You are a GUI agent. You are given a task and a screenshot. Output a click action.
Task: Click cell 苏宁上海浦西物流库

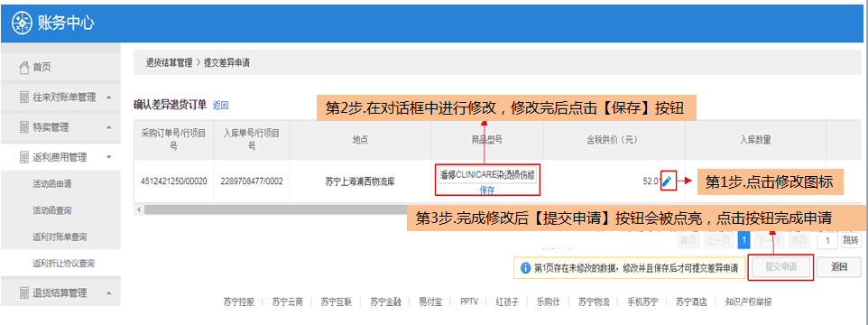[360, 181]
